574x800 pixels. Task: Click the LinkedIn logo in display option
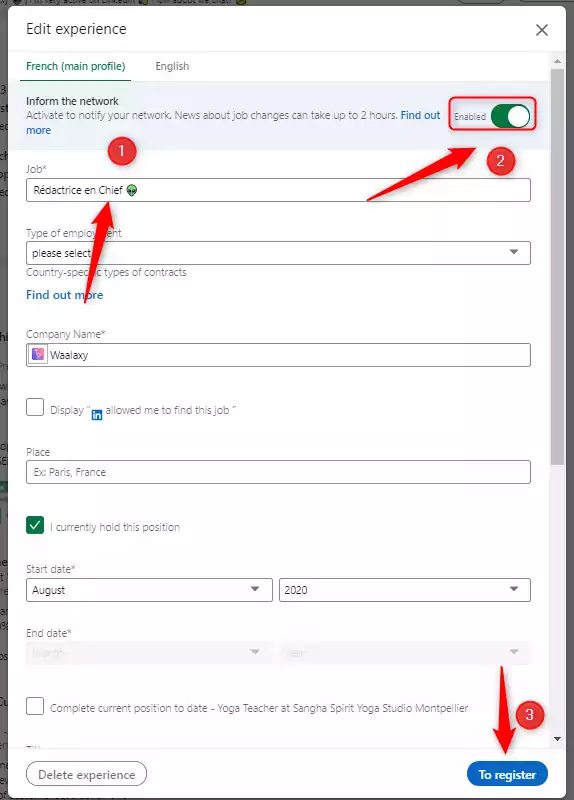pyautogui.click(x=96, y=414)
